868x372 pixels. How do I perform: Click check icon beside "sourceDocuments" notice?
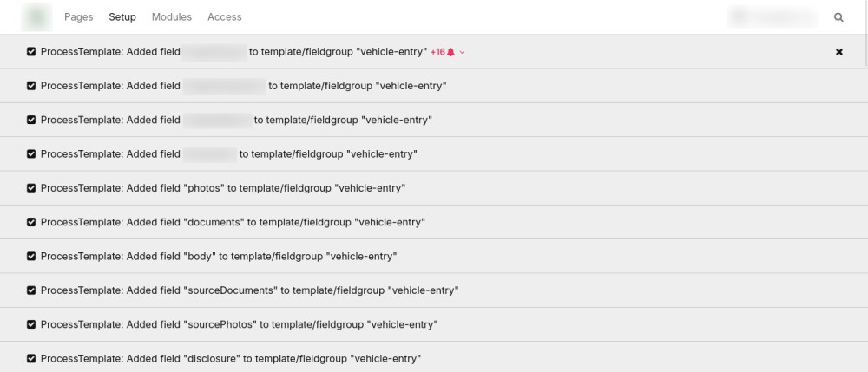pos(32,290)
